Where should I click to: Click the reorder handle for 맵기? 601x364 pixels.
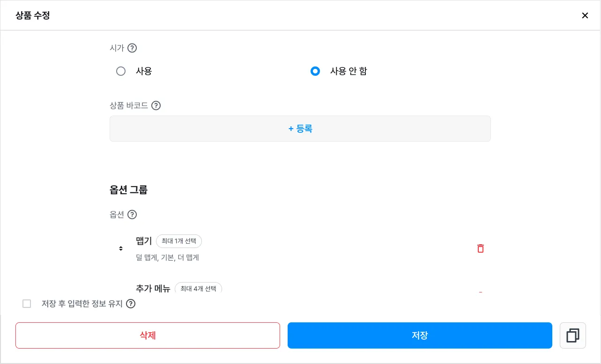coord(121,248)
